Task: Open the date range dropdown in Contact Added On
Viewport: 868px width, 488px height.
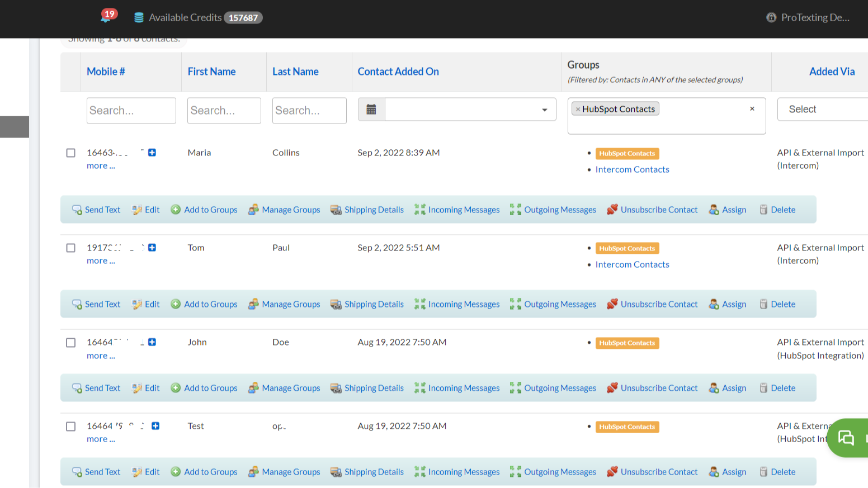Action: point(470,109)
